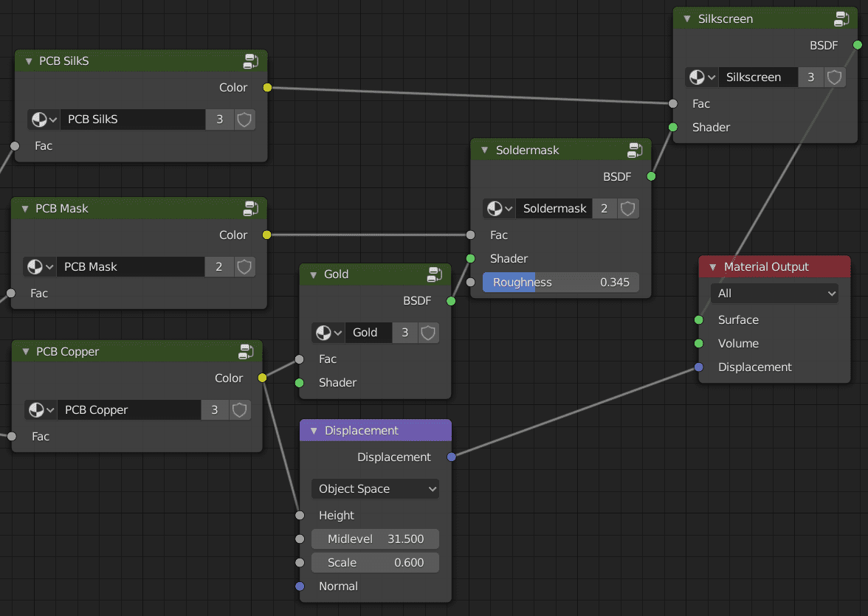Click the PCB Copper node tree name field

coord(129,409)
